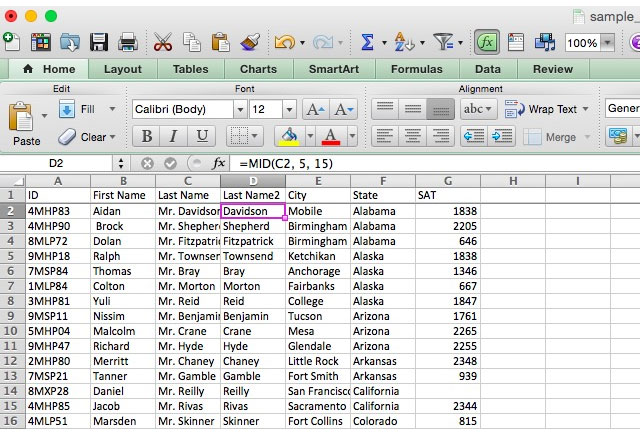Select column G header
The width and height of the screenshot is (640, 435).
448,181
